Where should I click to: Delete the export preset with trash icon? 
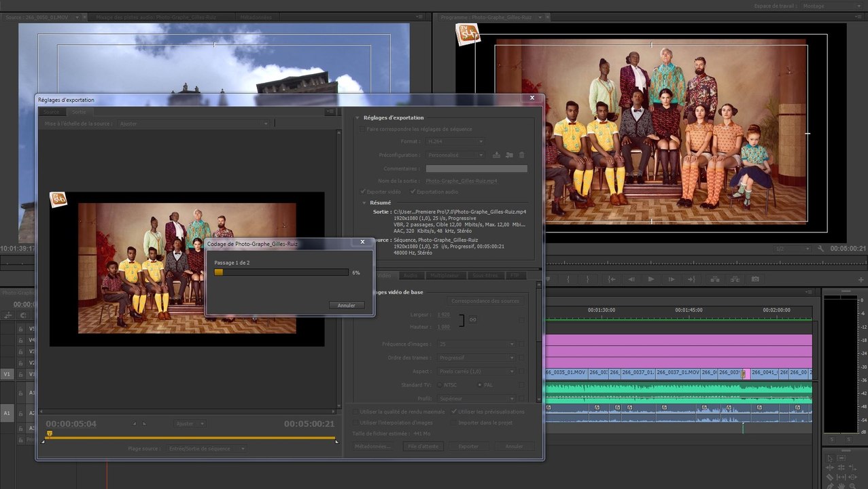click(522, 155)
